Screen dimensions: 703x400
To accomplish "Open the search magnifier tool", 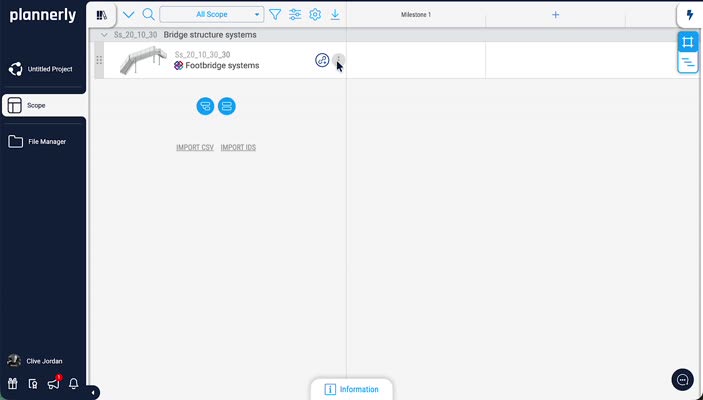I will coord(148,14).
